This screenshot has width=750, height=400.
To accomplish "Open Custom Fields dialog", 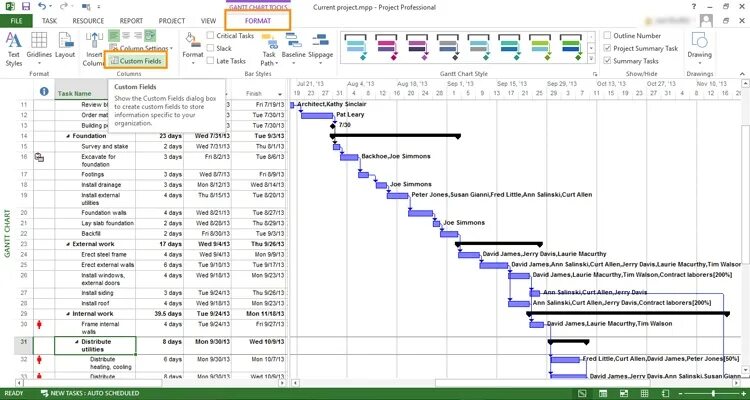I will pyautogui.click(x=136, y=61).
